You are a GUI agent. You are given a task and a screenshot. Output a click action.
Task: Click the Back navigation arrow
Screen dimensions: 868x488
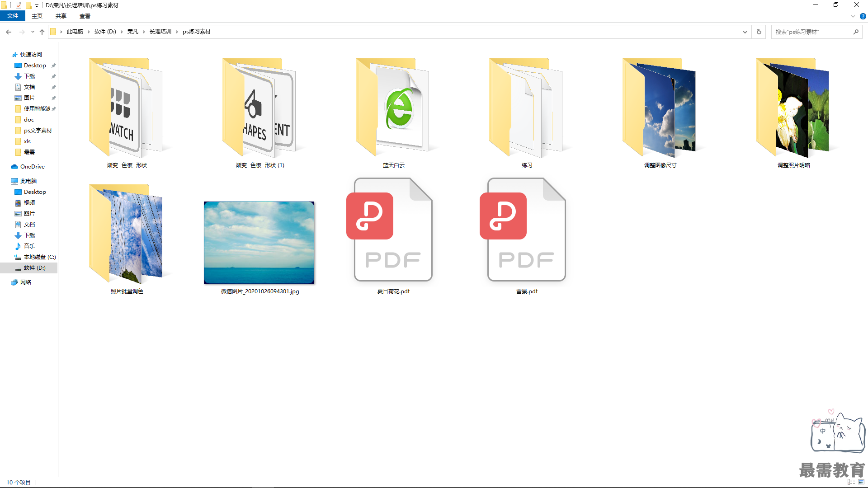[9, 32]
